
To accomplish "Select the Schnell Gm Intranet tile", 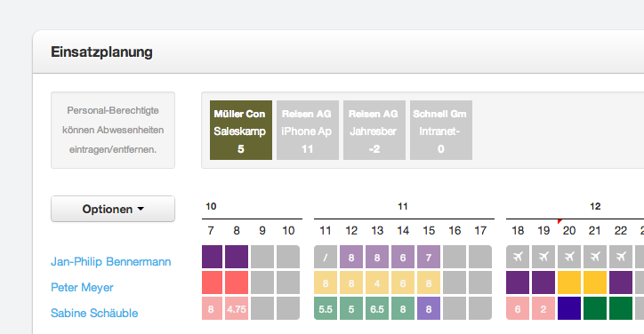I will tap(441, 130).
